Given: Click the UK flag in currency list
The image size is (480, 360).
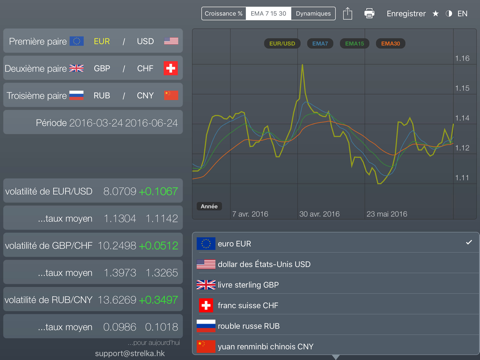Looking at the screenshot, I should click(x=206, y=285).
